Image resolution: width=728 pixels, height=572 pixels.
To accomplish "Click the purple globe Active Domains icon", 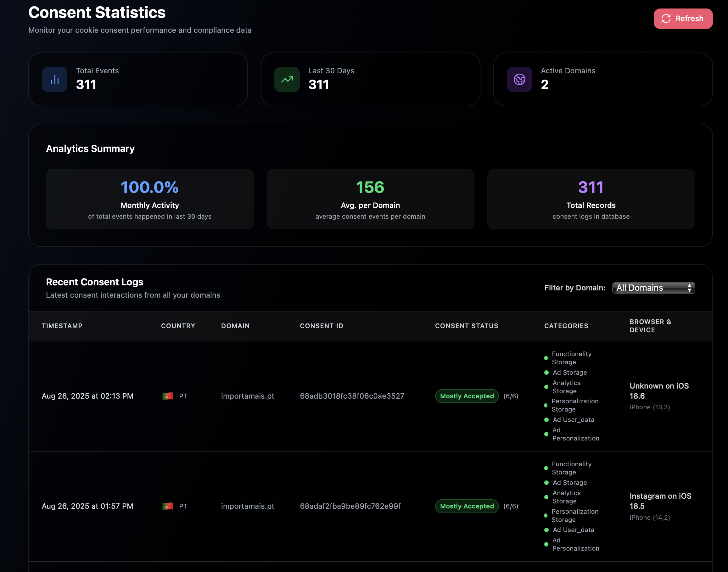I will [x=519, y=79].
